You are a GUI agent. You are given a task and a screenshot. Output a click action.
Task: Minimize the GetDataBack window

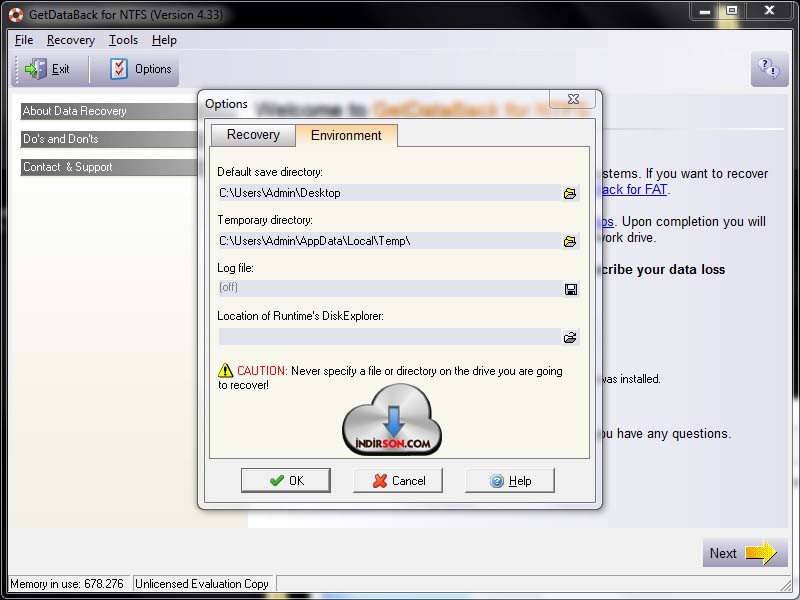click(705, 10)
